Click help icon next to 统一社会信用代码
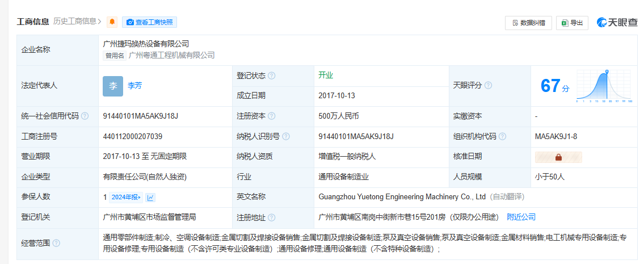This screenshot has height=264, width=644. [85, 116]
